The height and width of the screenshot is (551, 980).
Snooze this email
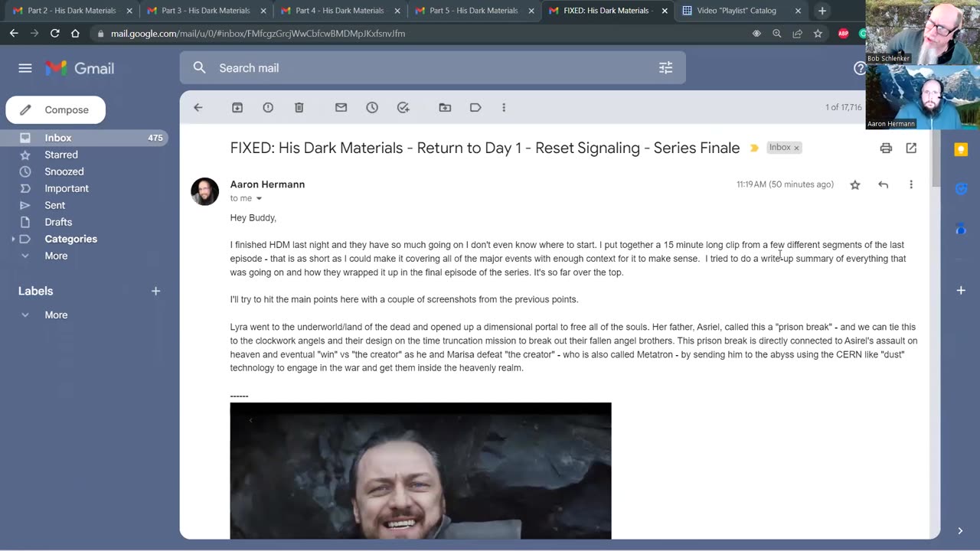tap(372, 108)
